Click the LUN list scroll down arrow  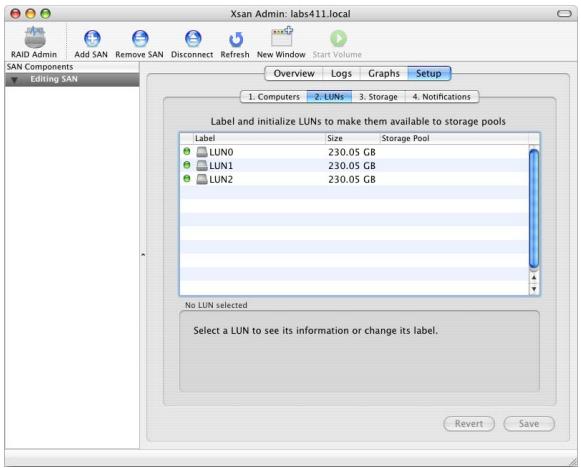[x=534, y=289]
